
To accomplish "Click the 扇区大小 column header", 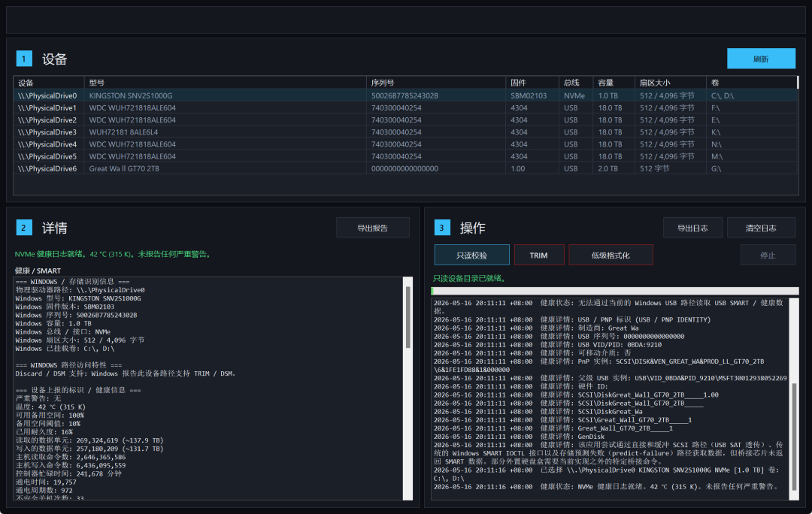I will pyautogui.click(x=671, y=83).
